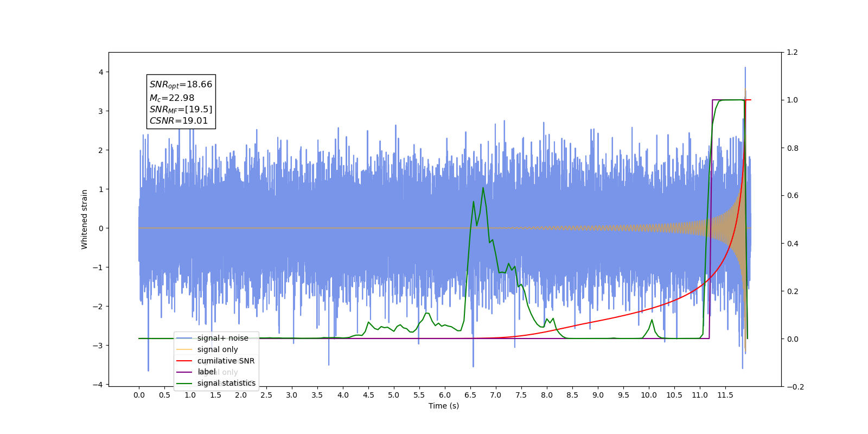
Task: Click x-axis tick label 8.5
Action: 572,395
